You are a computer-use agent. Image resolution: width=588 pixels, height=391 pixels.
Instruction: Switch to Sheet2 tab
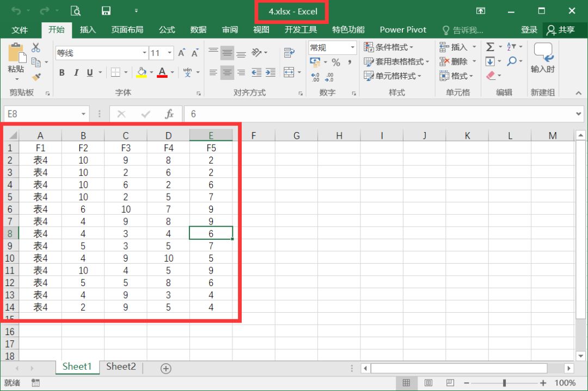(x=121, y=367)
